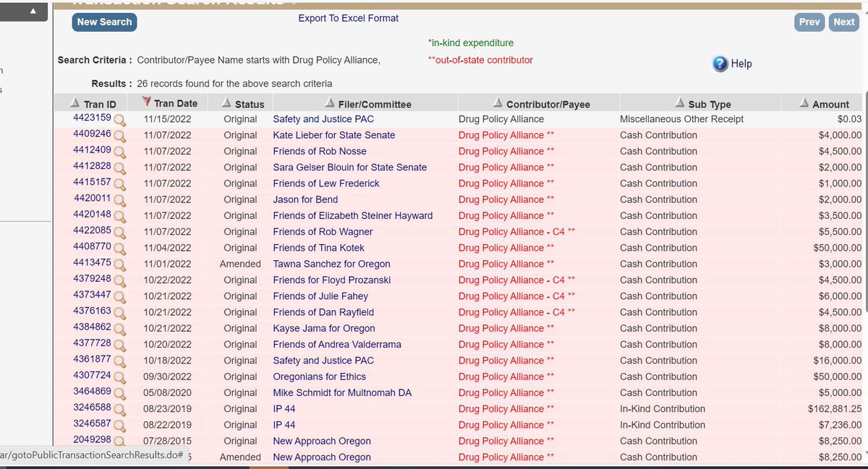Open Safety and Justice PAC dated 11/15/2022
The width and height of the screenshot is (868, 469).
pyautogui.click(x=323, y=119)
